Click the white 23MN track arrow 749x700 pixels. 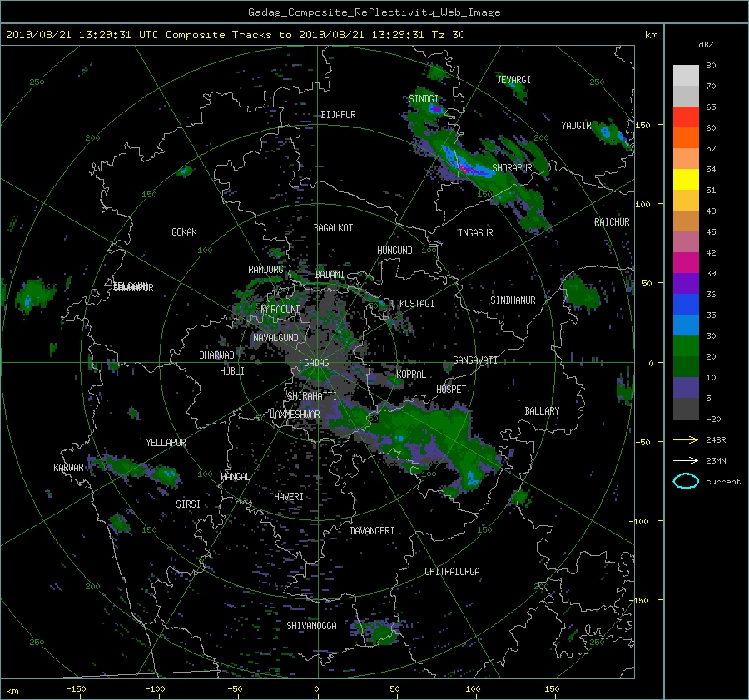[686, 460]
